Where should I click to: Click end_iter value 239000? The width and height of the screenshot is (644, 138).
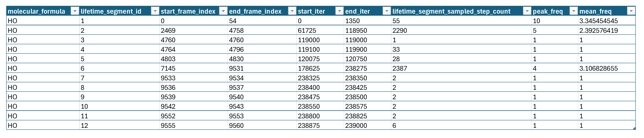click(x=356, y=125)
